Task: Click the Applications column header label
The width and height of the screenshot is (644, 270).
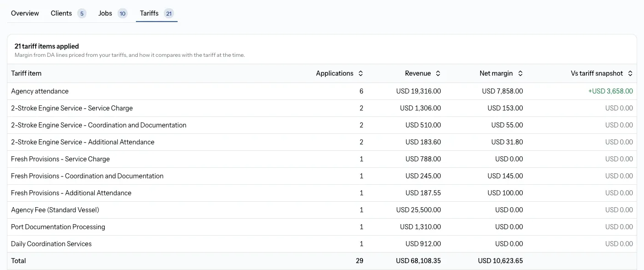Action: [x=335, y=73]
